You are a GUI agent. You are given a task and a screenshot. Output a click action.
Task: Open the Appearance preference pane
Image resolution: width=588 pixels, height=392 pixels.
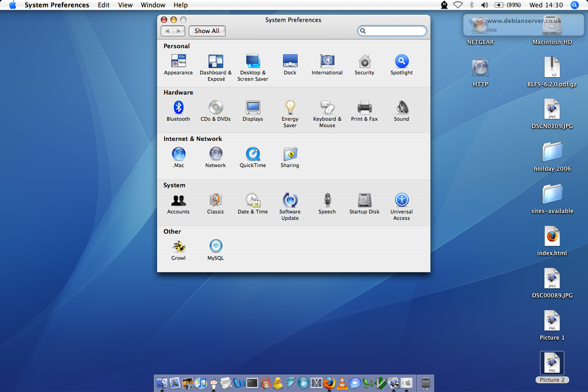(178, 62)
